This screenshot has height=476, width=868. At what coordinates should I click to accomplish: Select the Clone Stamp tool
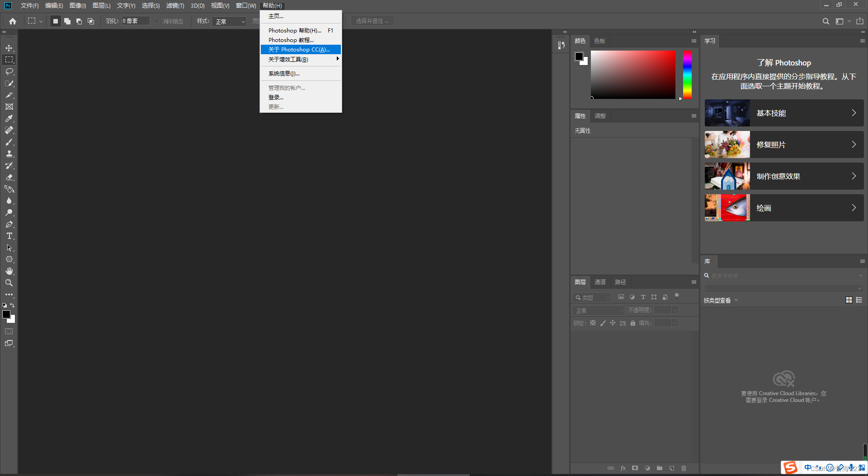point(9,154)
